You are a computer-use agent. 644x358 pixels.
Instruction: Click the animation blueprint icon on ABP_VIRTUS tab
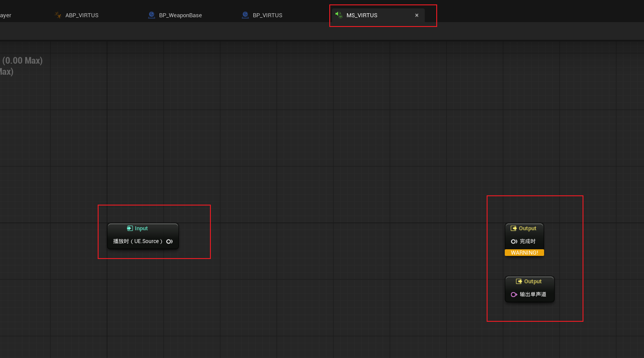click(x=58, y=15)
